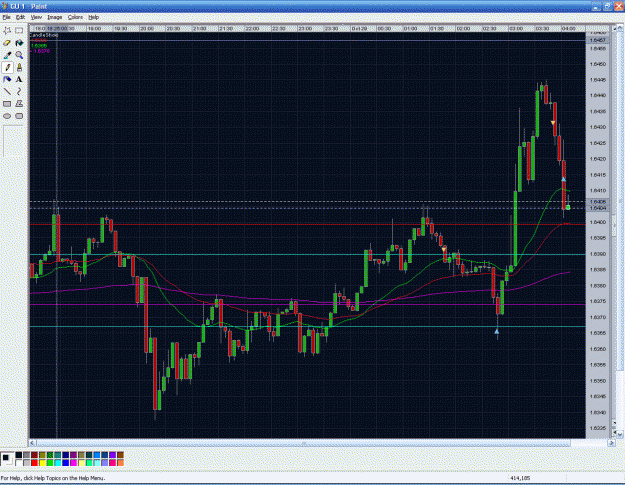625x485 pixels.
Task: Maximize the Paint window
Action: (x=607, y=6)
